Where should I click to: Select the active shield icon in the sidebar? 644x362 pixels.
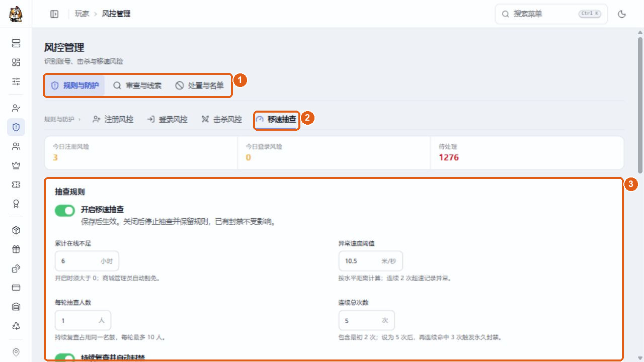pos(16,127)
